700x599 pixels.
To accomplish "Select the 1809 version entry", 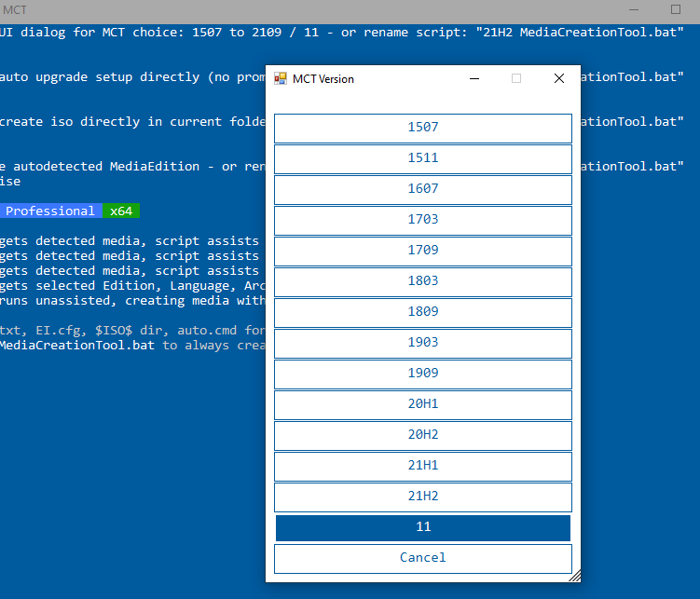I will pyautogui.click(x=423, y=313).
